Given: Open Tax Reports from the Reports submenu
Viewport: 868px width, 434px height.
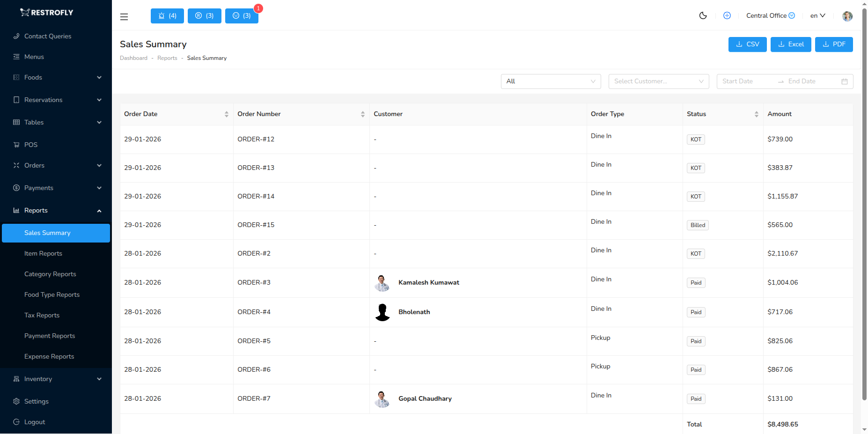Looking at the screenshot, I should pos(42,315).
